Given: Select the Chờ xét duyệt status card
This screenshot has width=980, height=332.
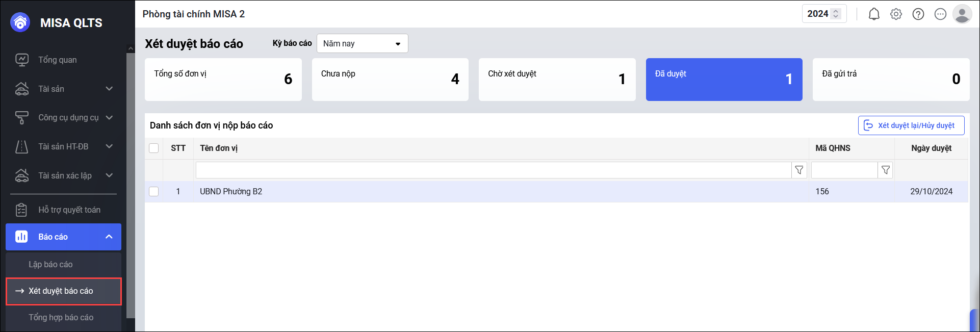Looking at the screenshot, I should click(x=557, y=80).
